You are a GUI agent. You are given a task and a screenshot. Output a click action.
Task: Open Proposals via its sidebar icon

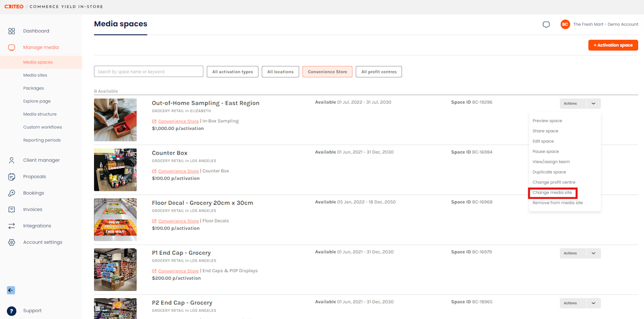tap(12, 177)
